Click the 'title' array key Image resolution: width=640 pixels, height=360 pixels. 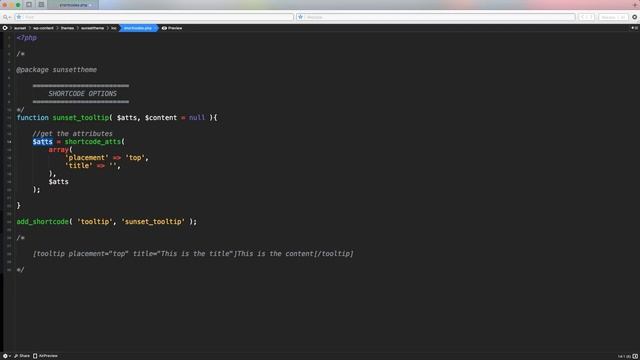(x=79, y=166)
